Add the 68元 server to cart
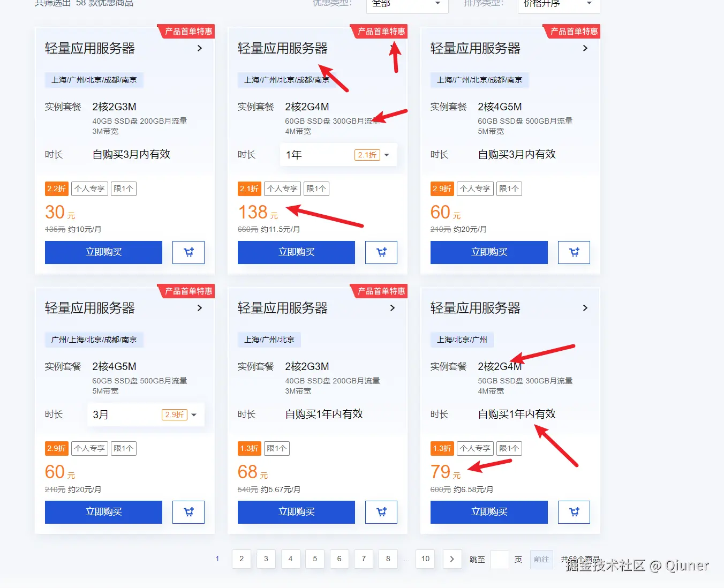724x588 pixels. click(381, 512)
